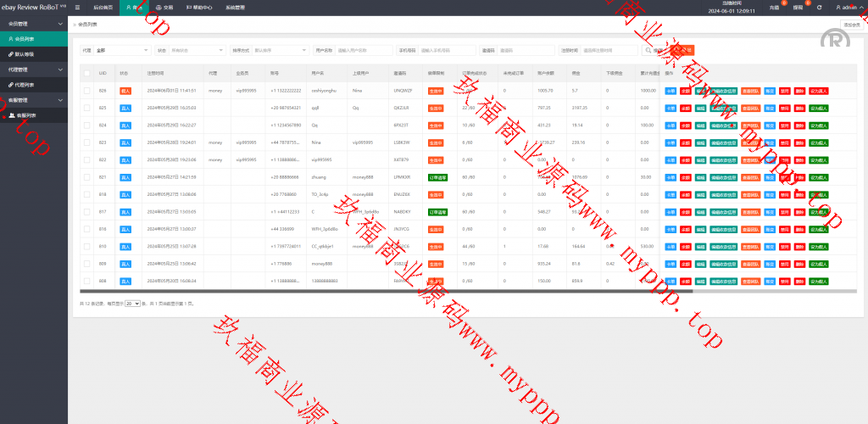
Task: Check the checkbox for UID 825 row
Action: [86, 108]
